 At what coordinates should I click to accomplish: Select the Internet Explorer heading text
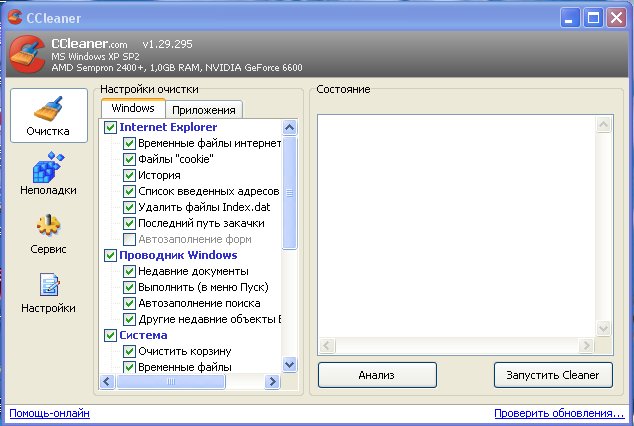point(168,127)
